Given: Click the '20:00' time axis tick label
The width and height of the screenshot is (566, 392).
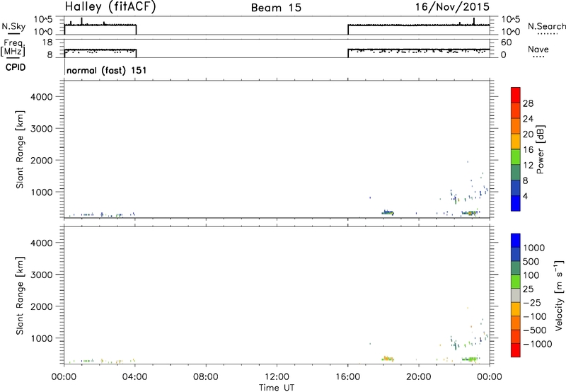Looking at the screenshot, I should pos(419,376).
